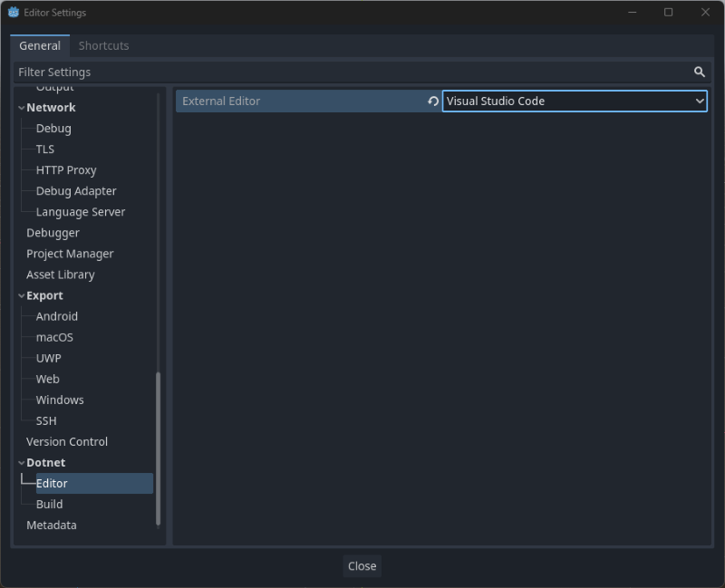Collapse the Dotnet category

click(x=21, y=462)
